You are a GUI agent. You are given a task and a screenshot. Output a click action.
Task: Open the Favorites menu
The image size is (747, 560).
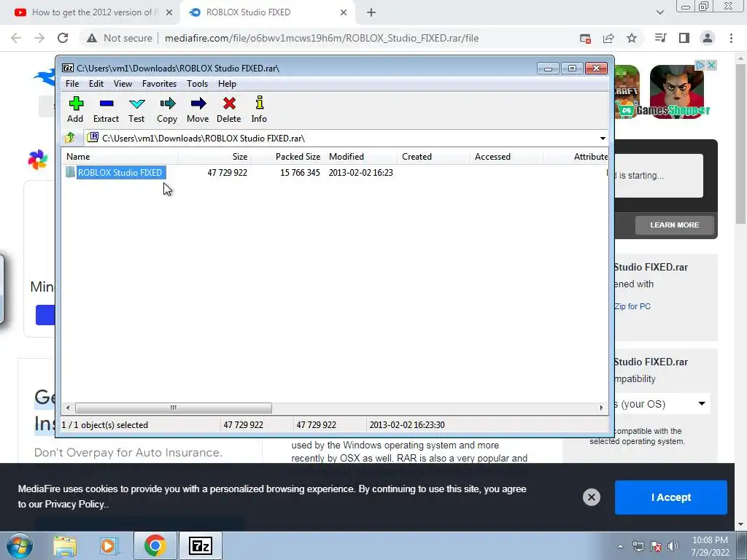pos(159,84)
